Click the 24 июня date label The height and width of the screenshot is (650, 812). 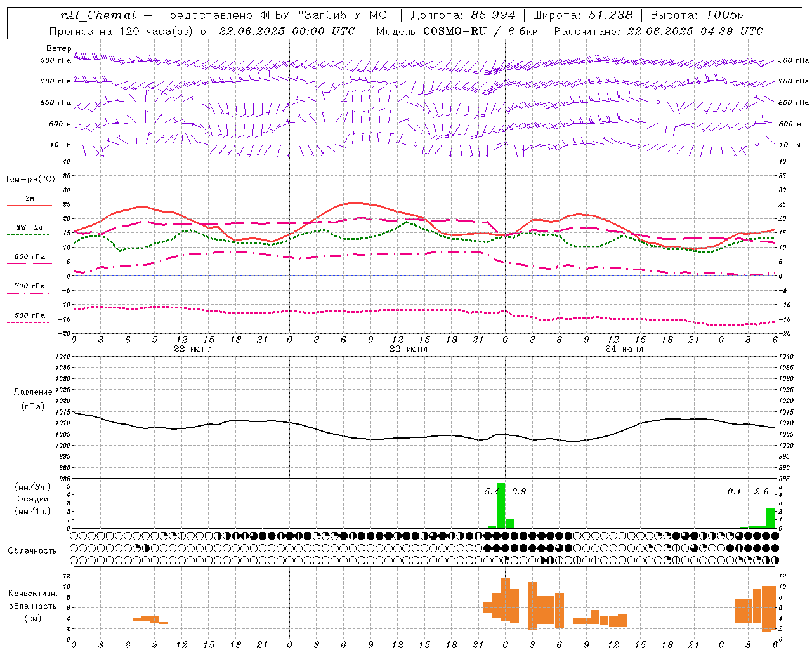(624, 349)
